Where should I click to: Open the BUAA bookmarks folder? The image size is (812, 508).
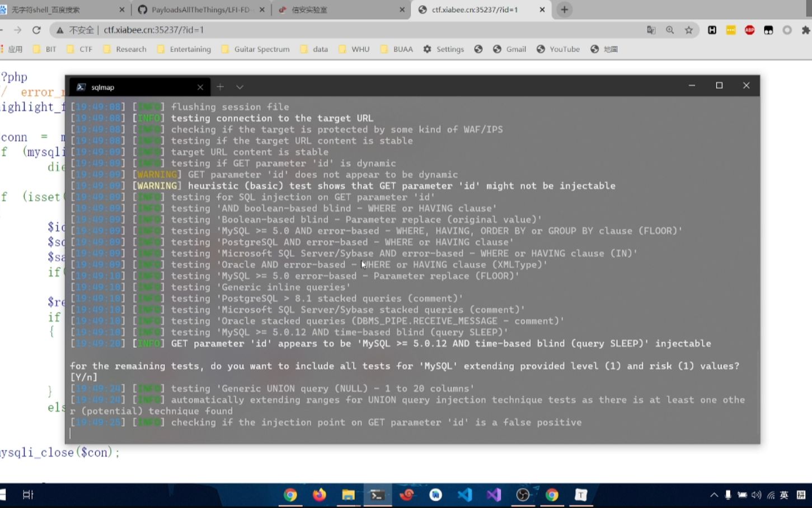click(397, 49)
